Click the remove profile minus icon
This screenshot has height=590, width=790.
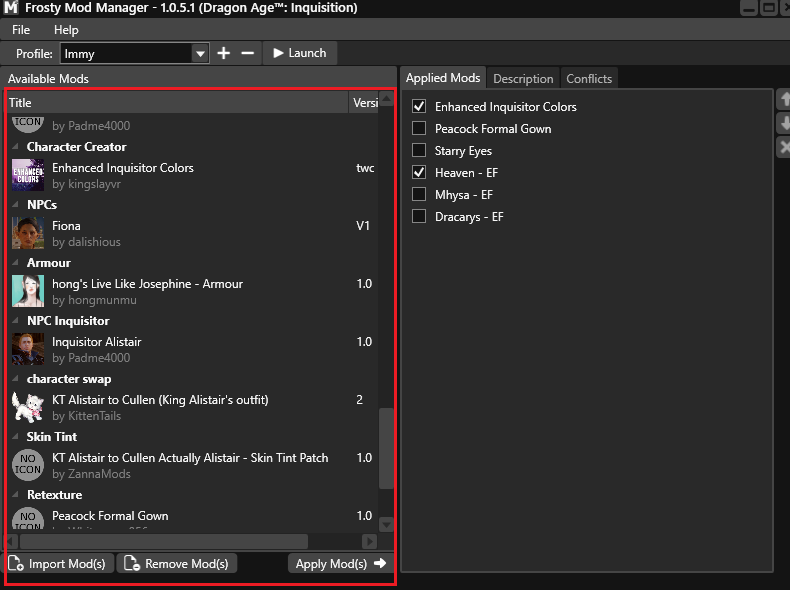click(x=247, y=53)
